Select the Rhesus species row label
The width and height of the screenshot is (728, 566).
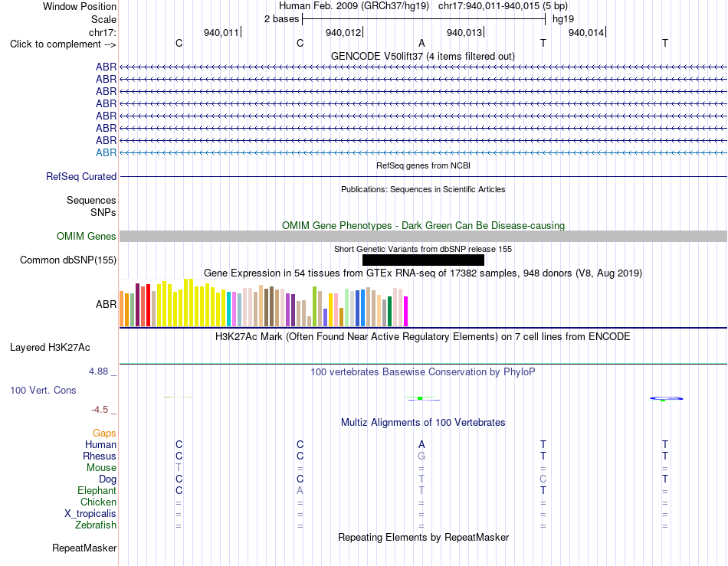coord(100,456)
